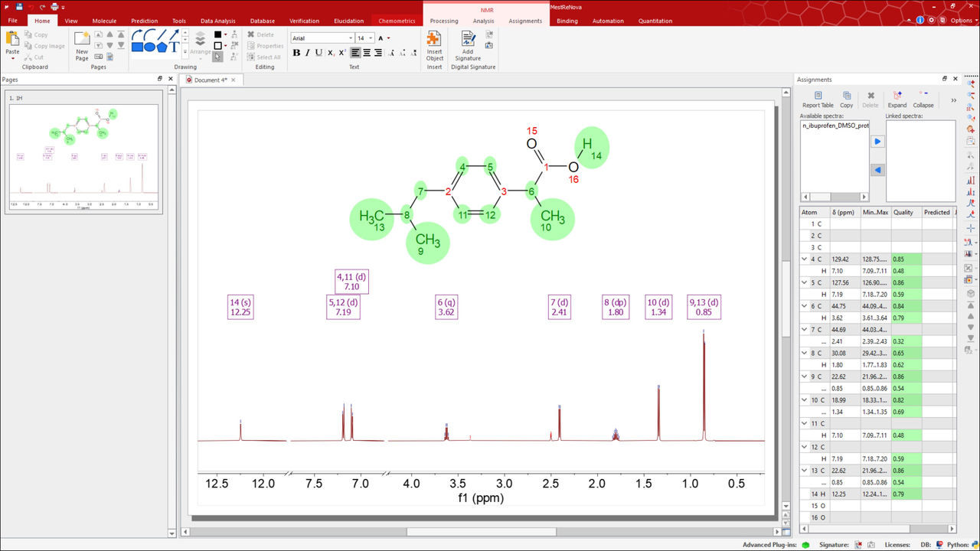Collapse the 4 C atom row
The image size is (980, 551).
(805, 259)
